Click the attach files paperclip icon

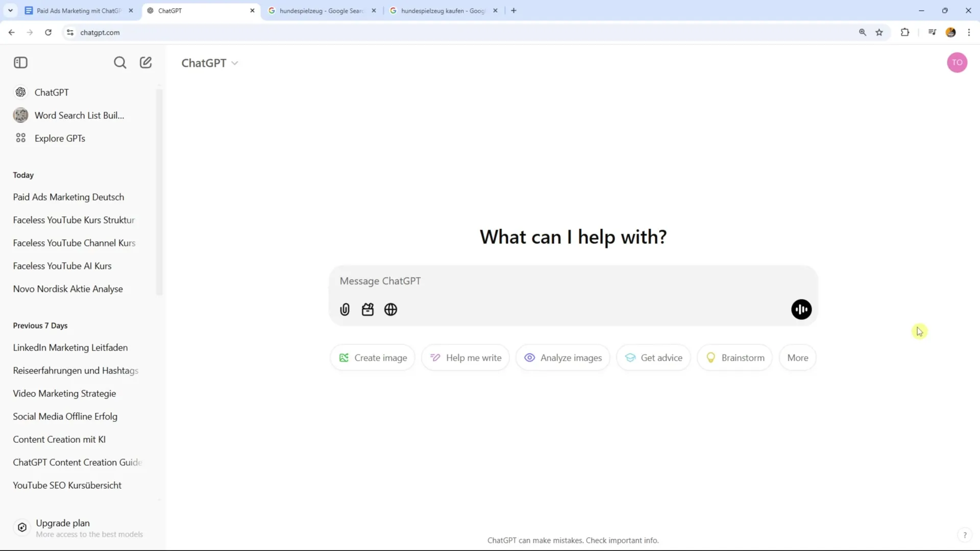coord(345,310)
